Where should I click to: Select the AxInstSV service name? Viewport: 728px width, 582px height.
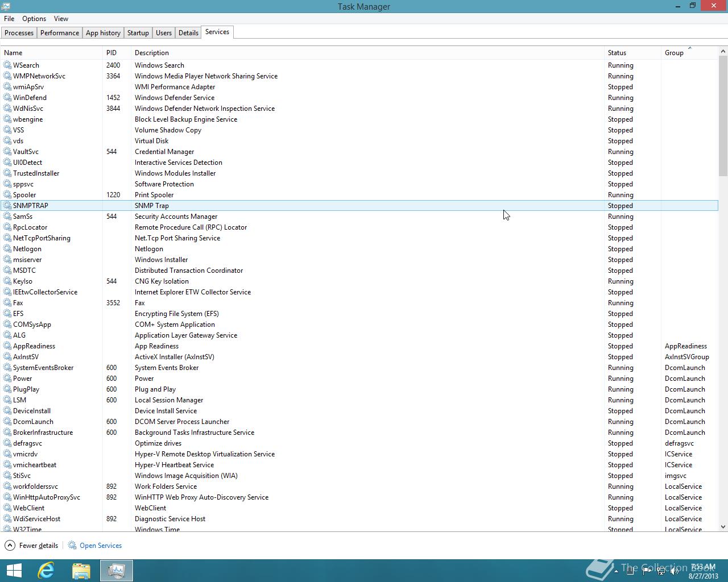pyautogui.click(x=26, y=357)
